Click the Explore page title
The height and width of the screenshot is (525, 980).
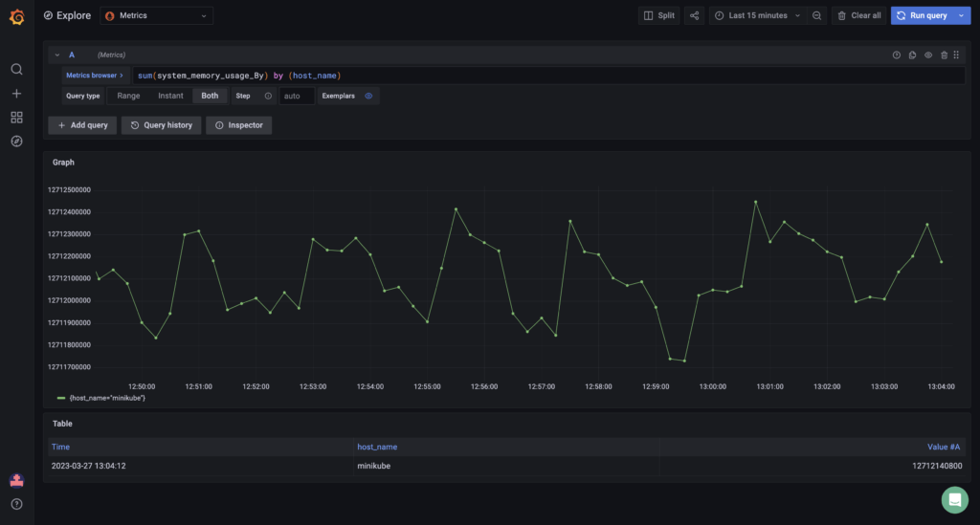tap(73, 15)
